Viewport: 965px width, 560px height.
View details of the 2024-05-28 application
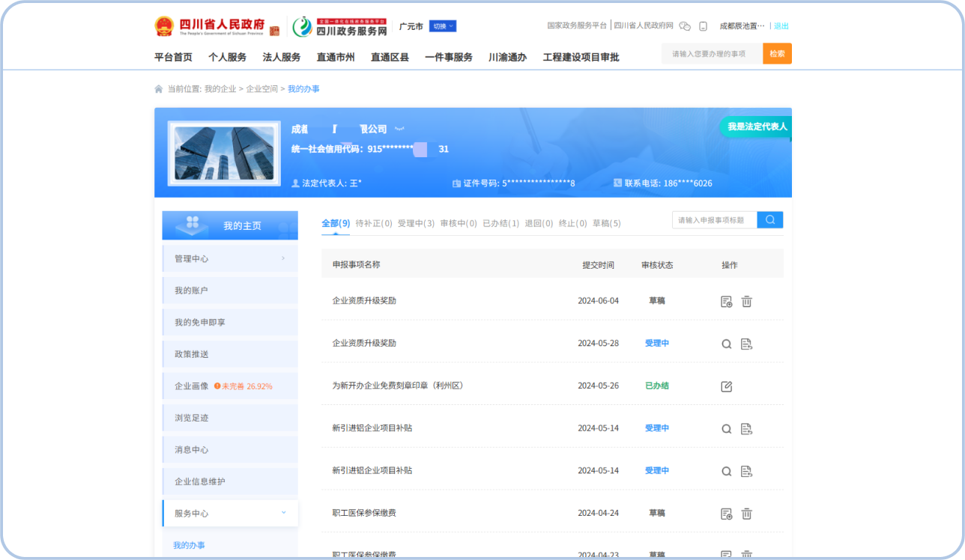tap(726, 344)
